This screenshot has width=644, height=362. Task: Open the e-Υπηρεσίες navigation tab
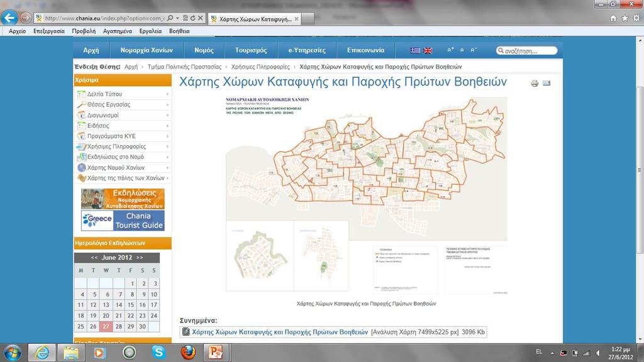307,50
